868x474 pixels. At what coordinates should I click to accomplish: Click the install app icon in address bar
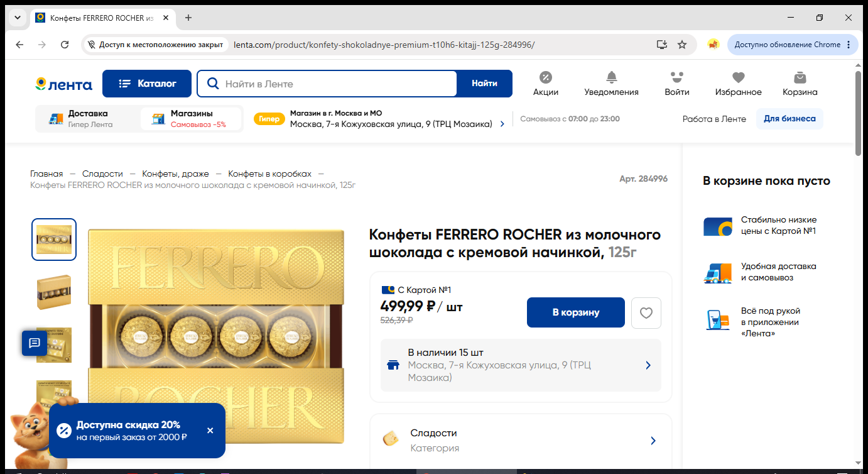tap(661, 45)
